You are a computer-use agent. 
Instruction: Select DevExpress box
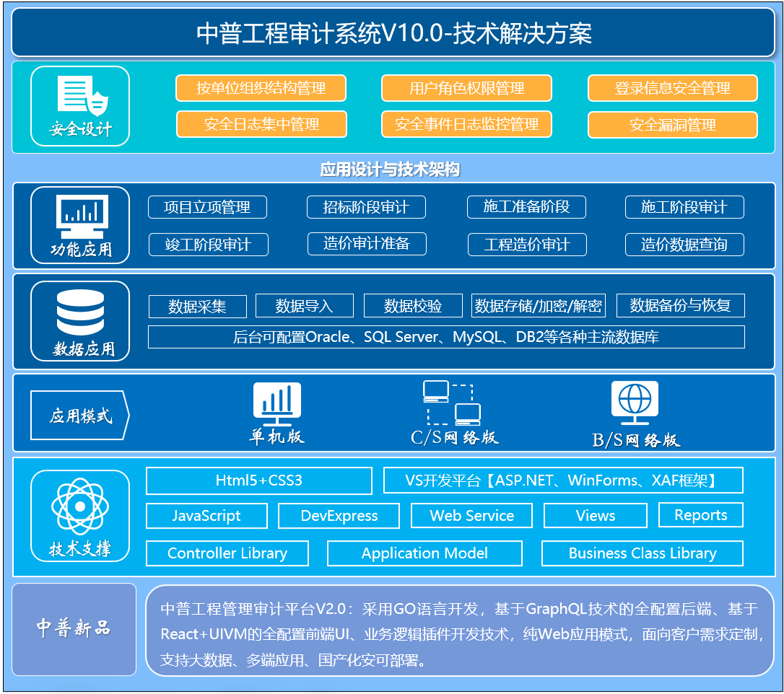click(339, 516)
